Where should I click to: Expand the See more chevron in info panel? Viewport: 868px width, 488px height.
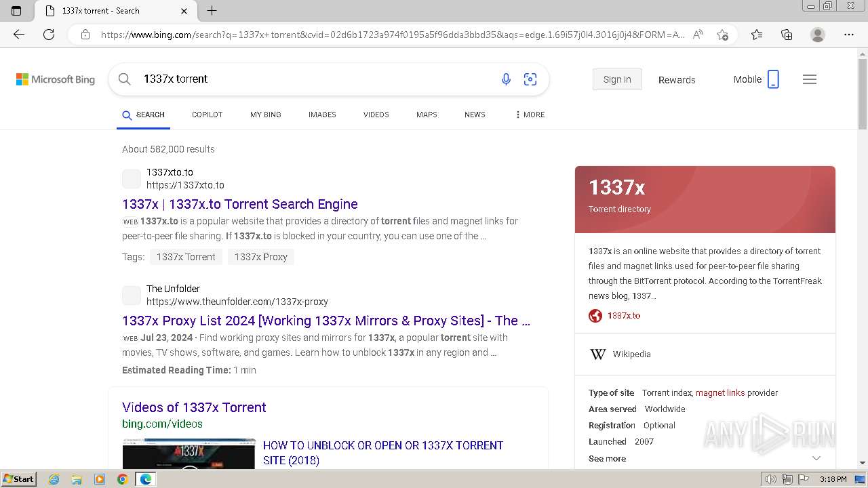[816, 459]
